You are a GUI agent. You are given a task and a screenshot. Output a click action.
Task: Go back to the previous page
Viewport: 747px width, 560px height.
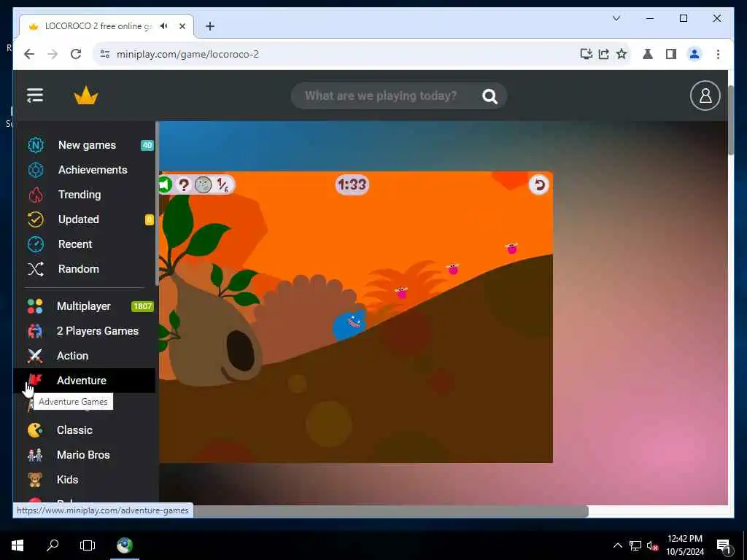click(29, 54)
